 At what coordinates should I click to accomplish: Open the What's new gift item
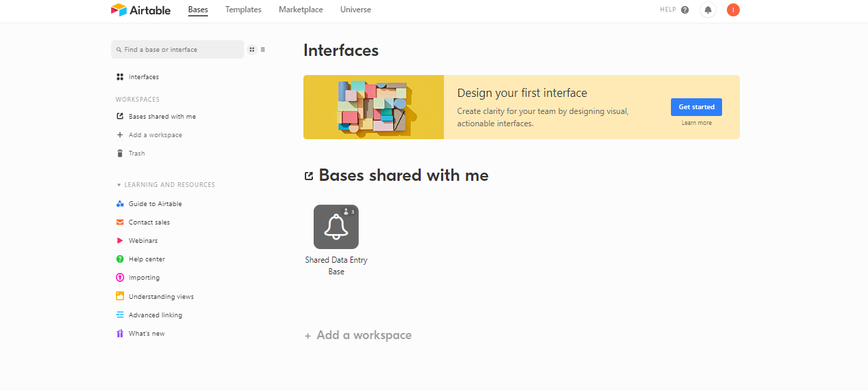tap(147, 334)
